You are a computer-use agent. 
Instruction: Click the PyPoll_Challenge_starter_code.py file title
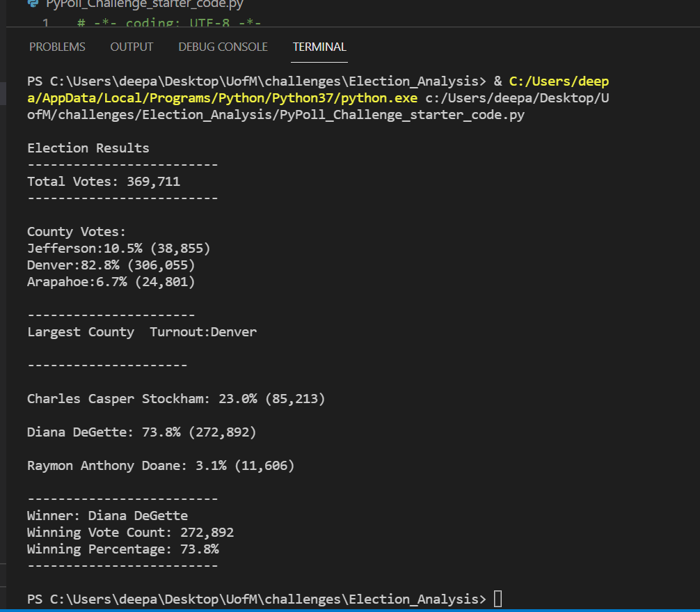pyautogui.click(x=145, y=4)
